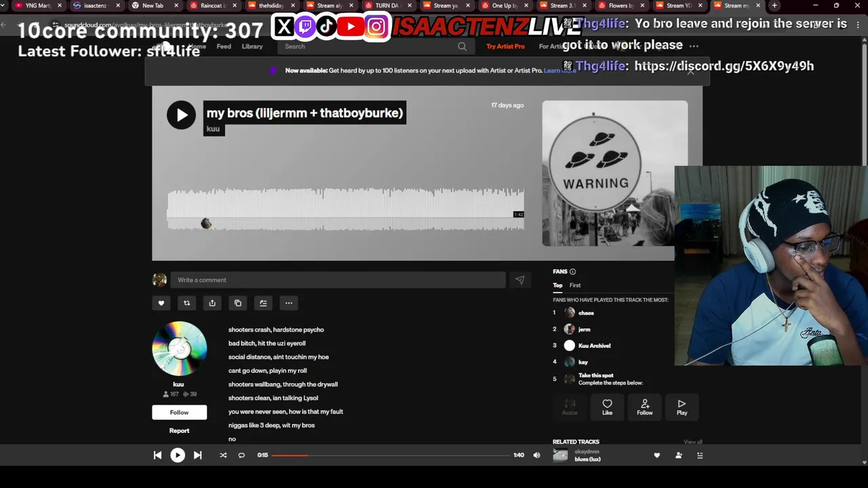Click the magnifier search icon
The height and width of the screenshot is (488, 868).
(x=462, y=47)
